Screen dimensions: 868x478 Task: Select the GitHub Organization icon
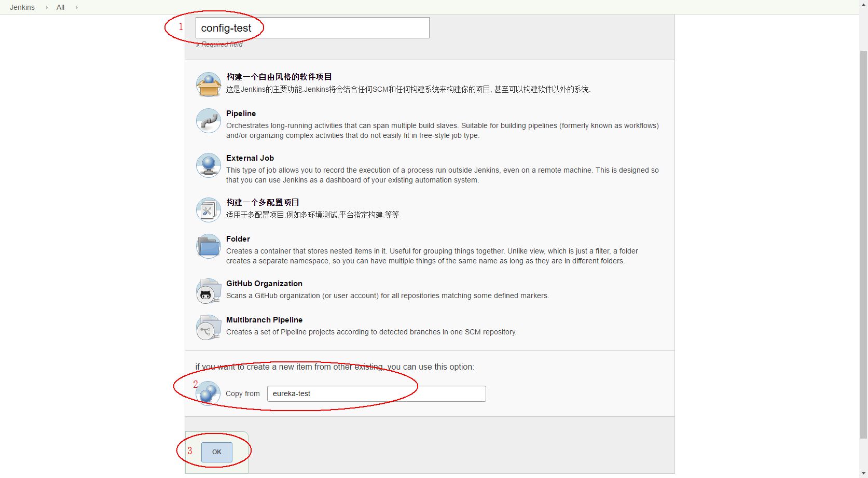[209, 291]
